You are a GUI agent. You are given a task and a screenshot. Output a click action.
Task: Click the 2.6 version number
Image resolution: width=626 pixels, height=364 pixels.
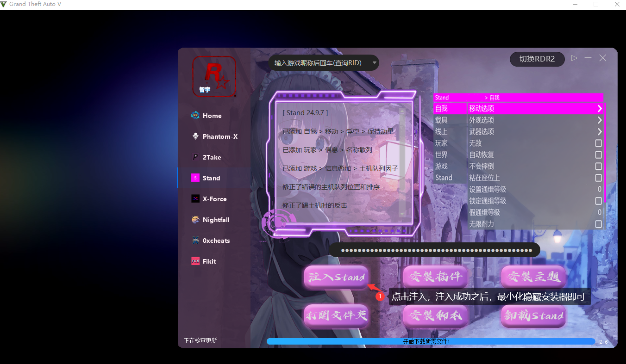pos(603,342)
